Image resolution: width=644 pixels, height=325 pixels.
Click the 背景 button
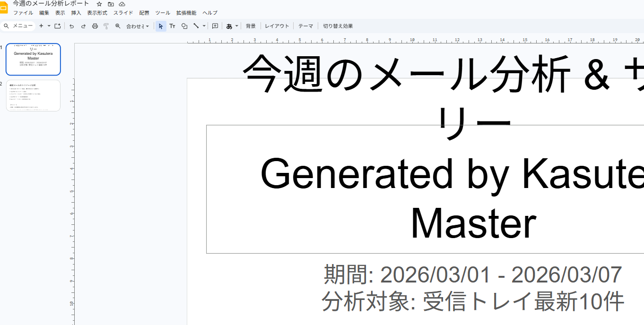coord(251,26)
